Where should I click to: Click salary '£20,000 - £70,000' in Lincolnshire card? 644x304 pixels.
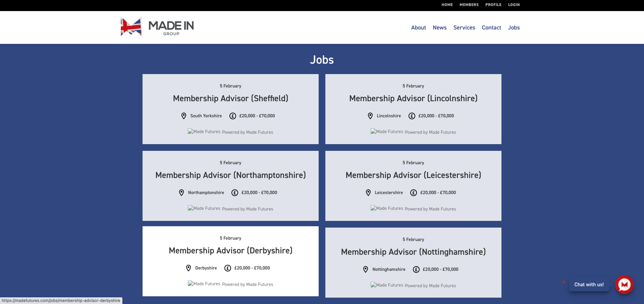(436, 116)
